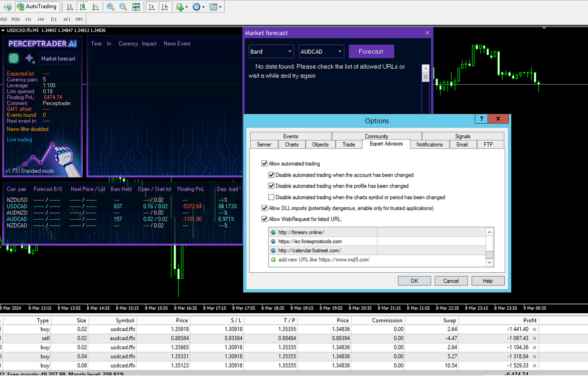The width and height of the screenshot is (588, 376).
Task: Close the usdcad.ffx trade with profit -1 529.33
Action: click(534, 365)
